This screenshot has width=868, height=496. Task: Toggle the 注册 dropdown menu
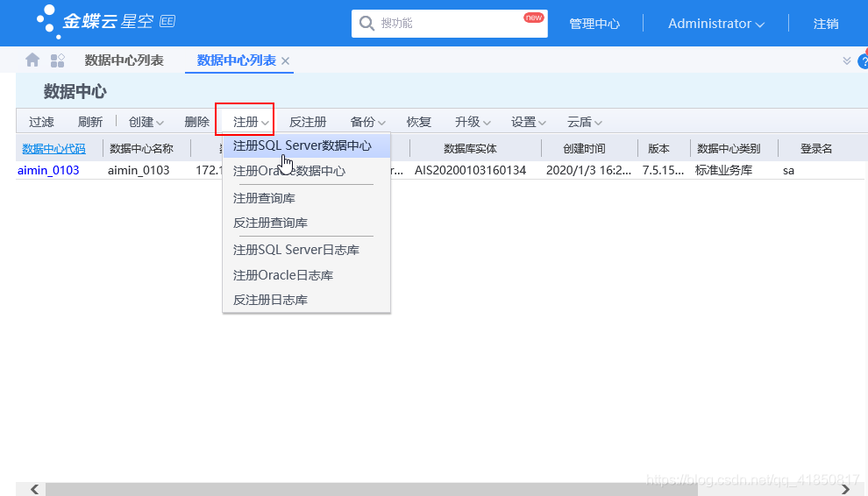coord(251,122)
